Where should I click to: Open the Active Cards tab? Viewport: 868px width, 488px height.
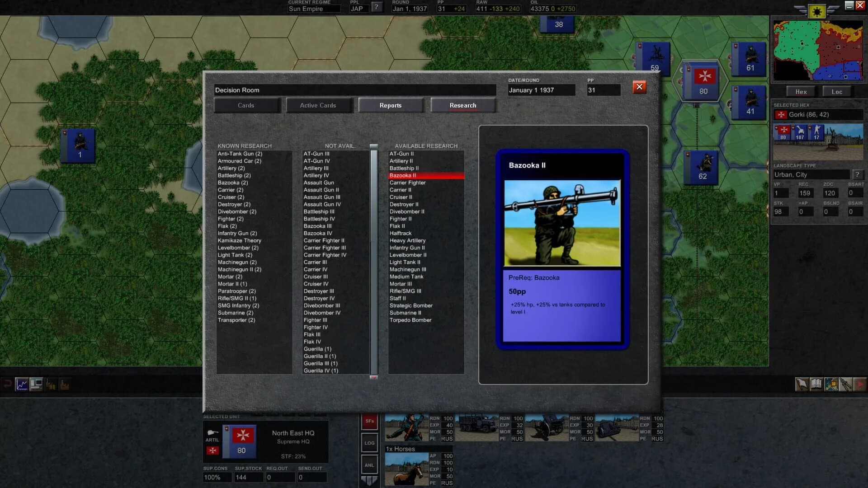pos(319,105)
